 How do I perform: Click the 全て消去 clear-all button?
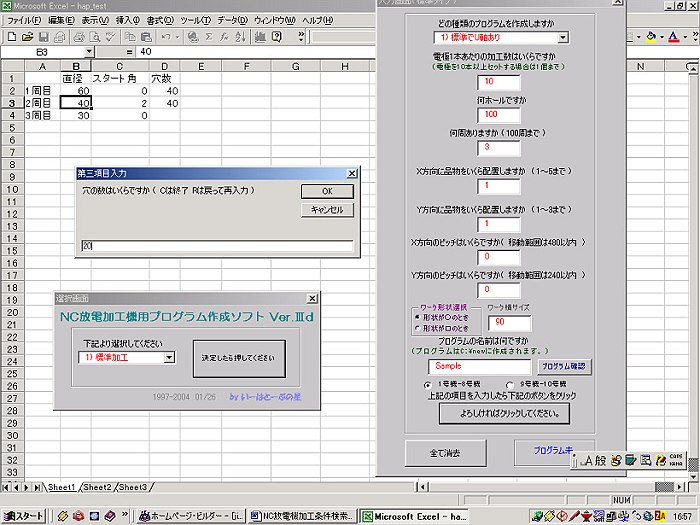[444, 453]
